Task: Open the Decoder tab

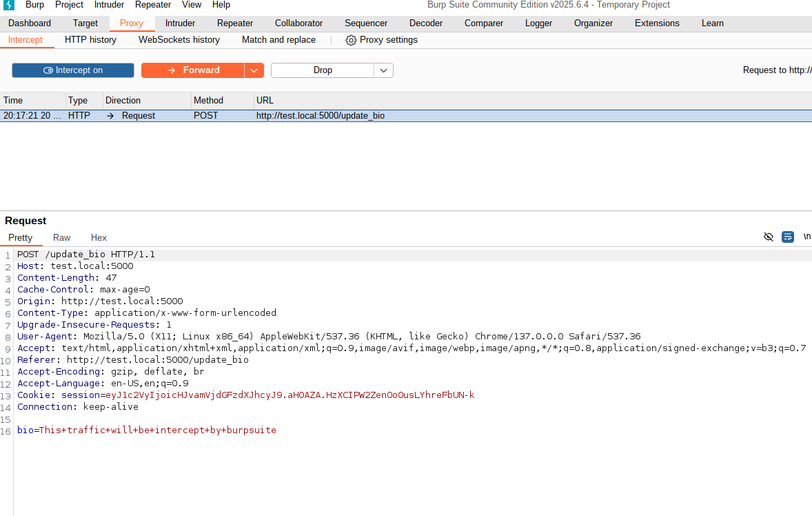Action: [x=426, y=23]
